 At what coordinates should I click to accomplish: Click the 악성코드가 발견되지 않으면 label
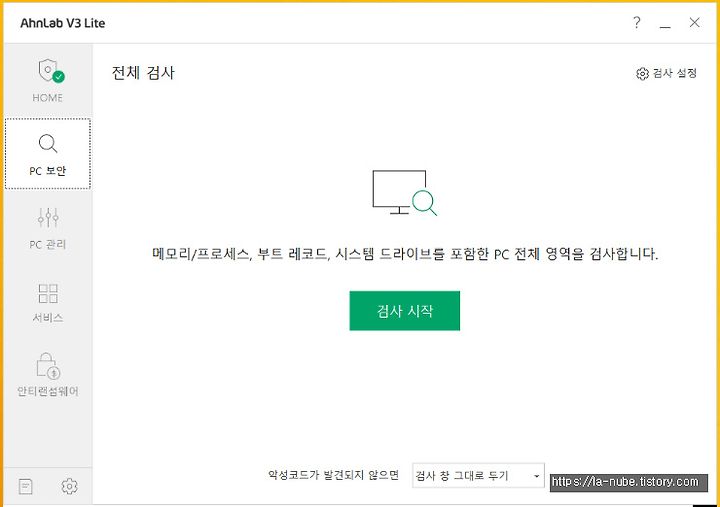point(334,475)
